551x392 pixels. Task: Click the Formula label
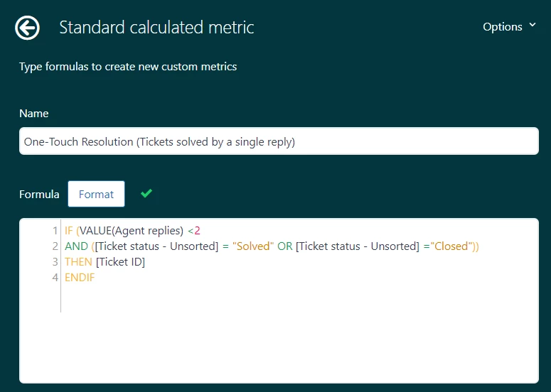[39, 194]
